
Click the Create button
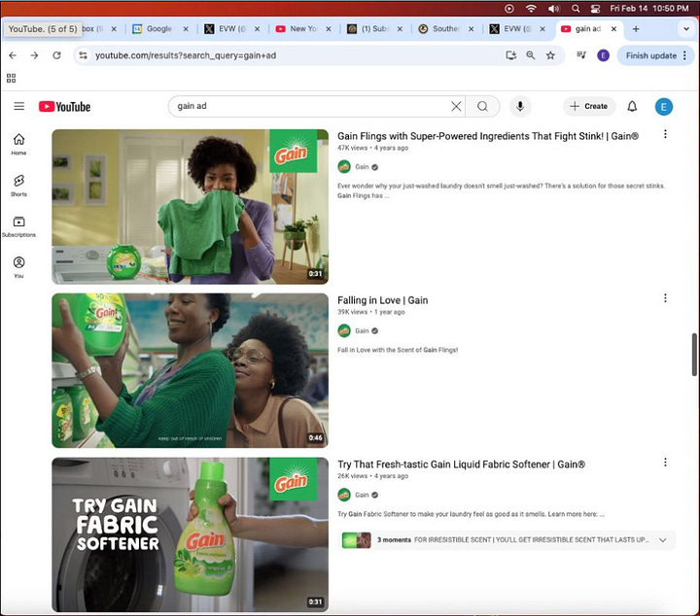589,106
